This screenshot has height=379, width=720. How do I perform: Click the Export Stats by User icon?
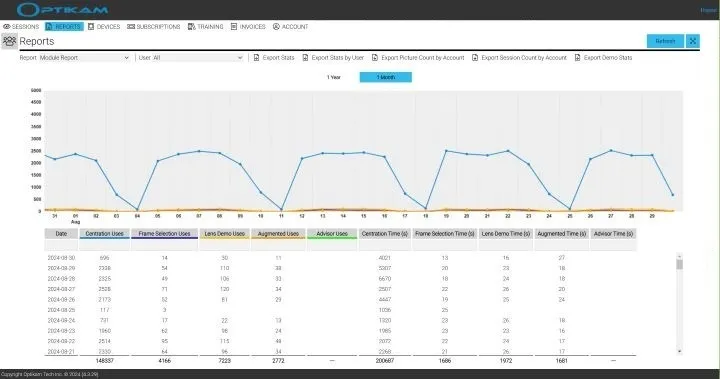305,57
